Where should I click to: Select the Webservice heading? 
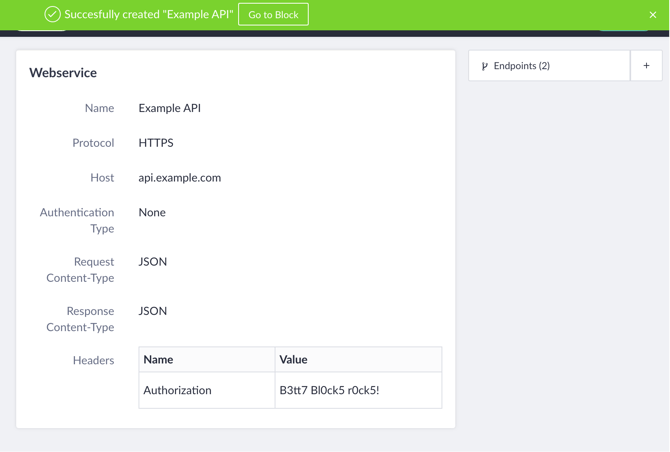[63, 73]
